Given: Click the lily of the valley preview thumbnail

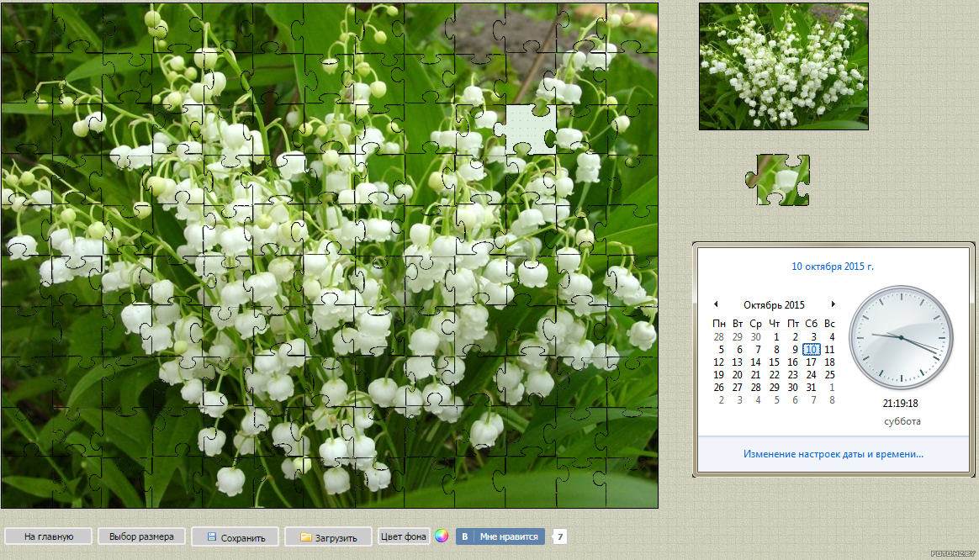Looking at the screenshot, I should pos(784,66).
